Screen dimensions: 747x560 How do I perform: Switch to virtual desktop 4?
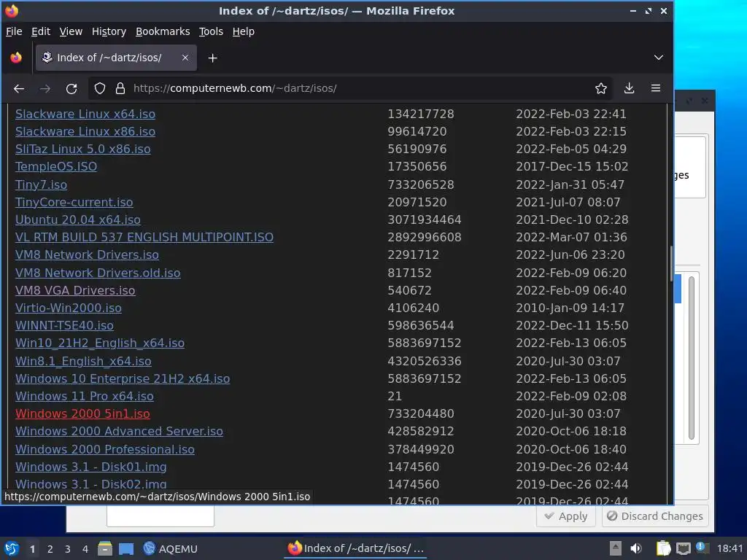pos(85,550)
